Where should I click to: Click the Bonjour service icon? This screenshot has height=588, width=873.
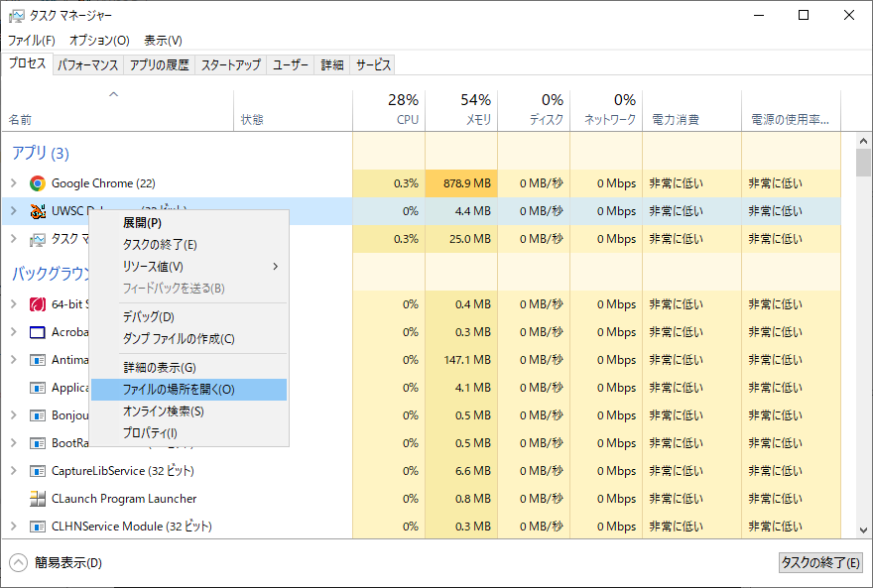[38, 415]
